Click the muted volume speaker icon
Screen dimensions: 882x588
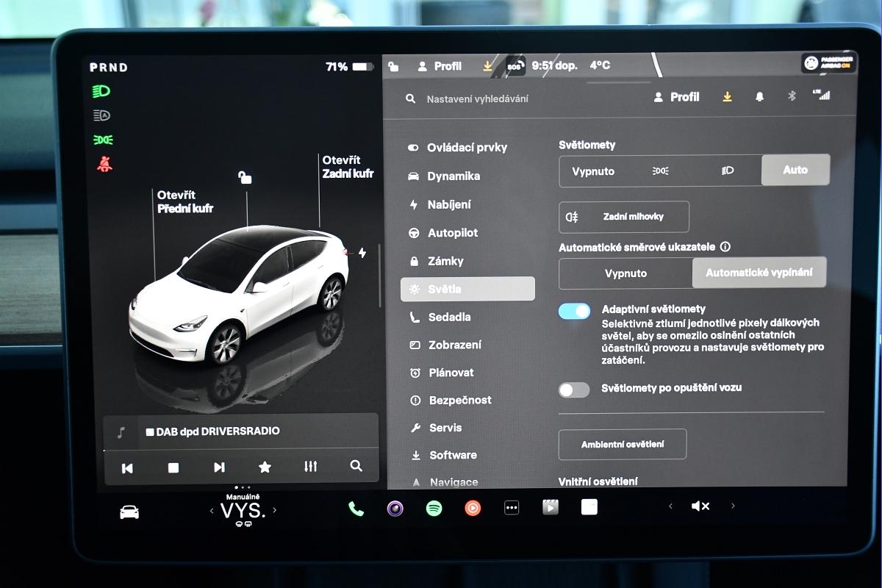tap(700, 506)
